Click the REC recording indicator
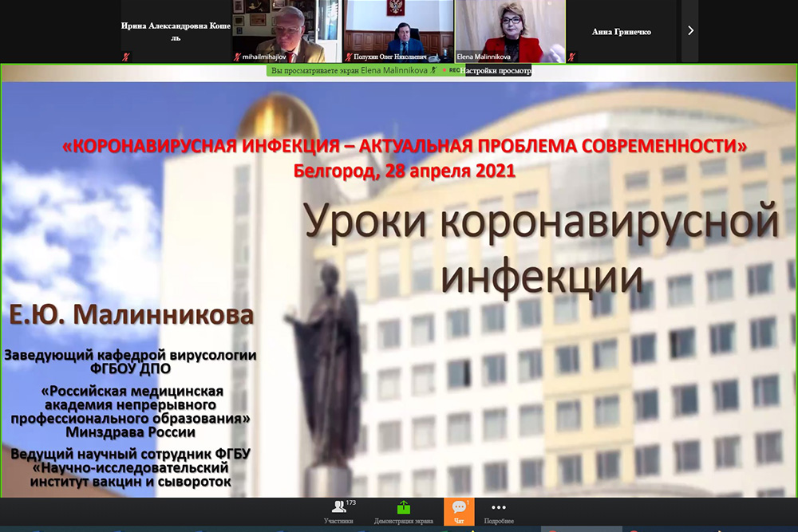The height and width of the screenshot is (532, 798). tap(452, 70)
